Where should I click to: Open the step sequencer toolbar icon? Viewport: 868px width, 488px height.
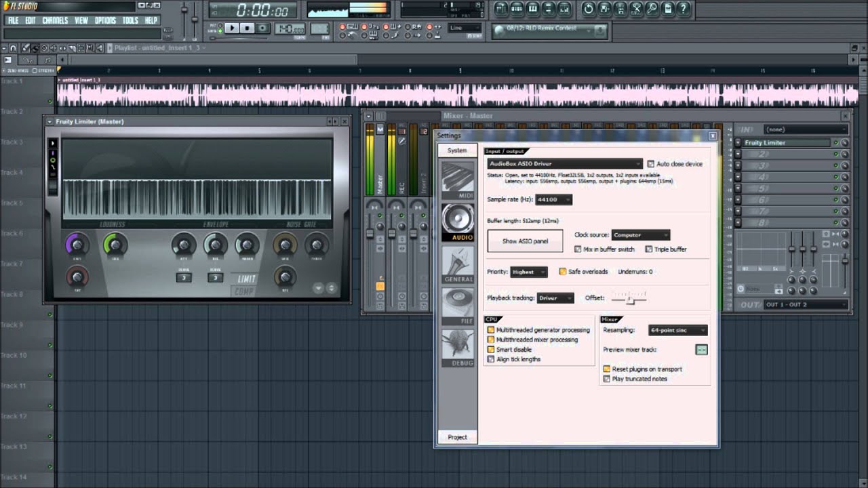coord(517,9)
